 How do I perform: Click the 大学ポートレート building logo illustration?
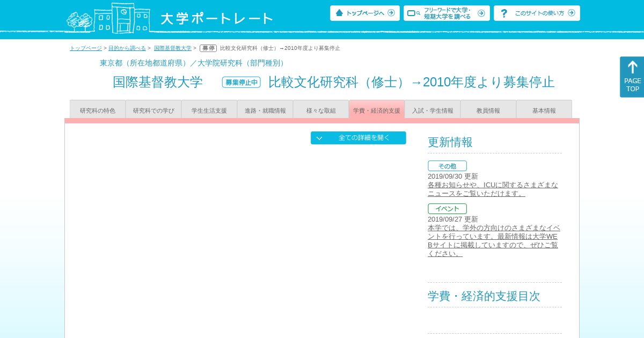pos(107,18)
